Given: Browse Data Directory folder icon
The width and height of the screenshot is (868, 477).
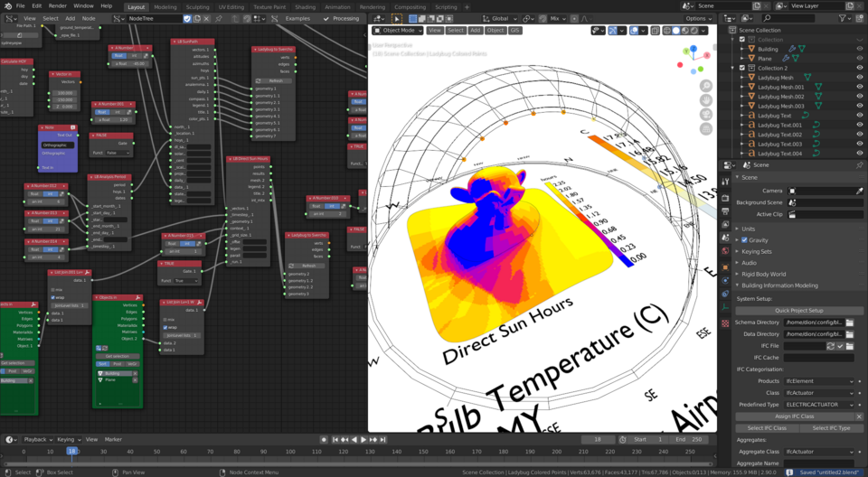Looking at the screenshot, I should pyautogui.click(x=850, y=334).
